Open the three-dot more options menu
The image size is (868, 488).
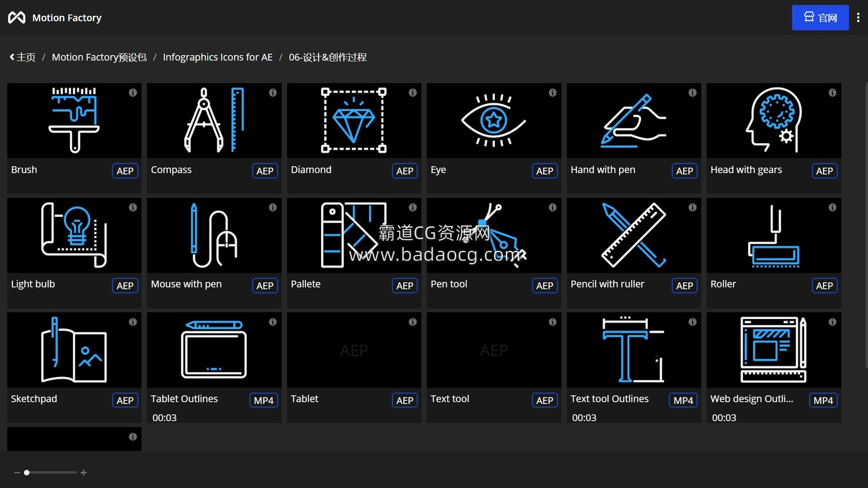858,18
